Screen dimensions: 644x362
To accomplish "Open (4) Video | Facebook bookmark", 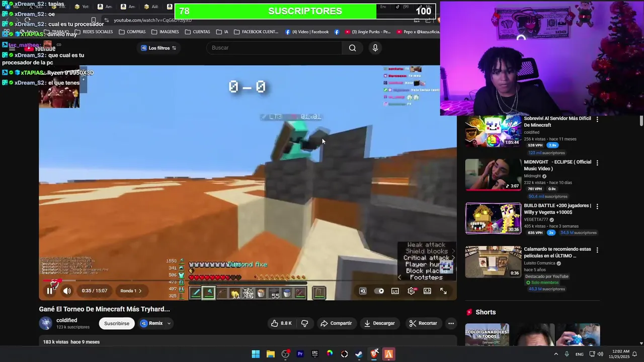I will click(307, 32).
